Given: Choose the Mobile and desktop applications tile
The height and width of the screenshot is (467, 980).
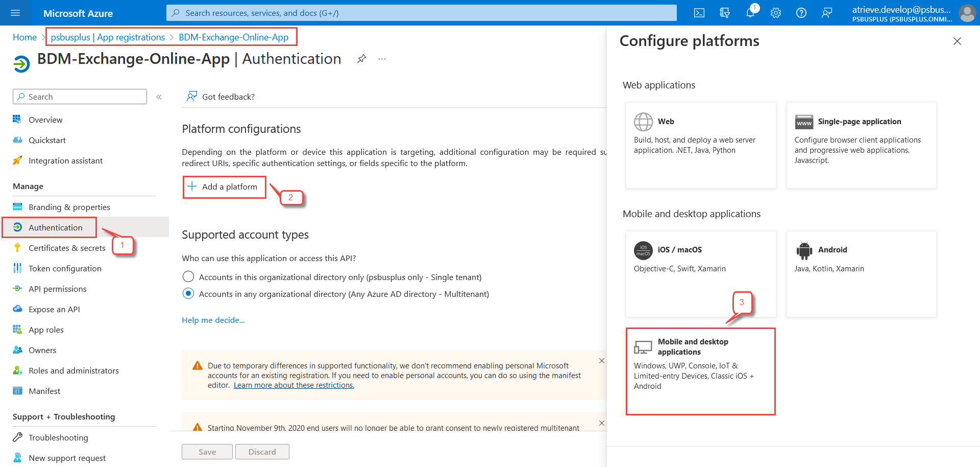Looking at the screenshot, I should [x=700, y=371].
